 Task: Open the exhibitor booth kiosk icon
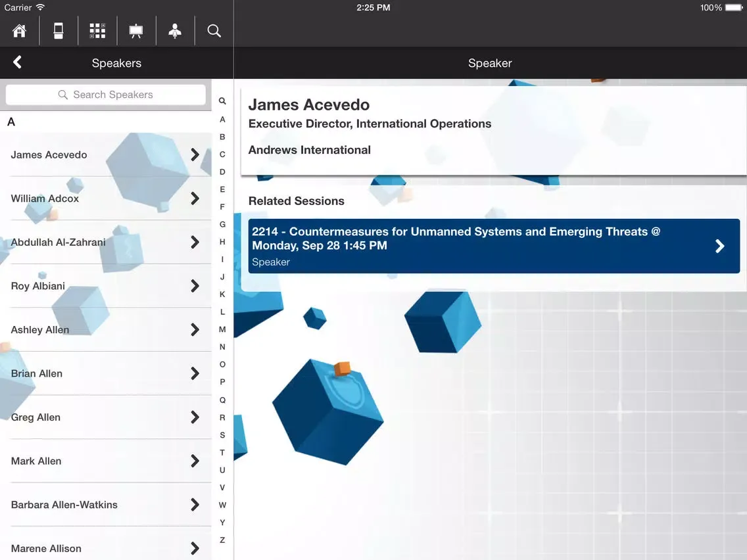coord(59,31)
